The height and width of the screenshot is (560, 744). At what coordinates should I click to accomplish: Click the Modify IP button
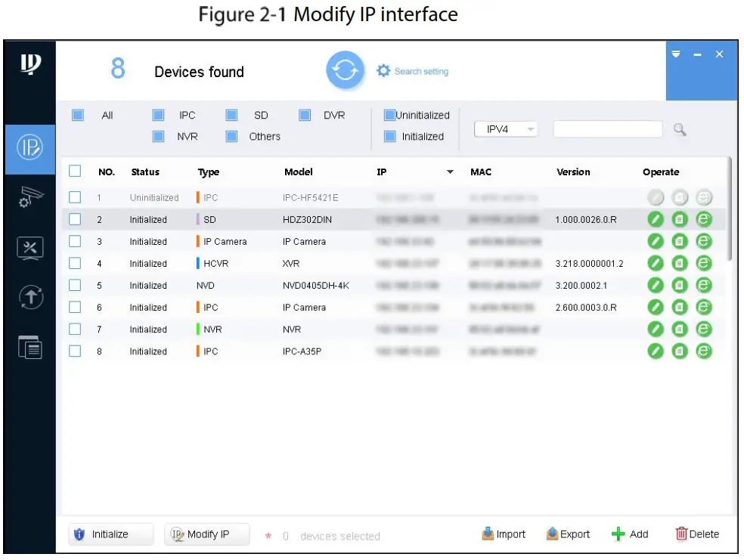[207, 534]
